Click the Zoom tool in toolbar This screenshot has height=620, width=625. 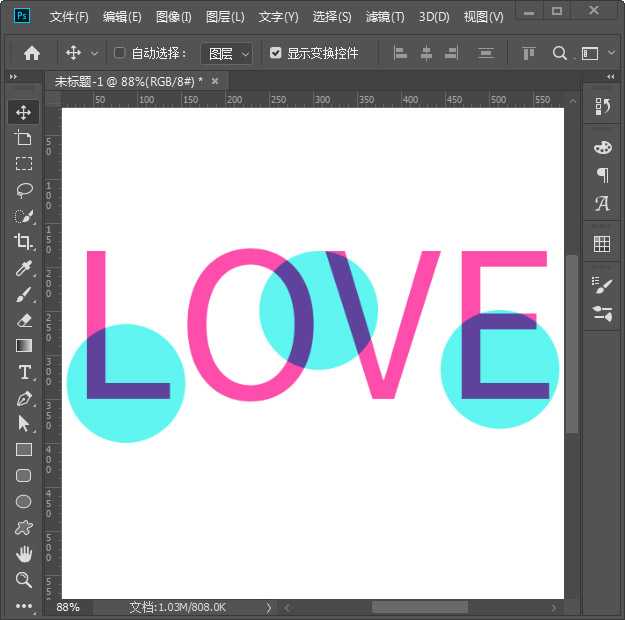pos(24,580)
